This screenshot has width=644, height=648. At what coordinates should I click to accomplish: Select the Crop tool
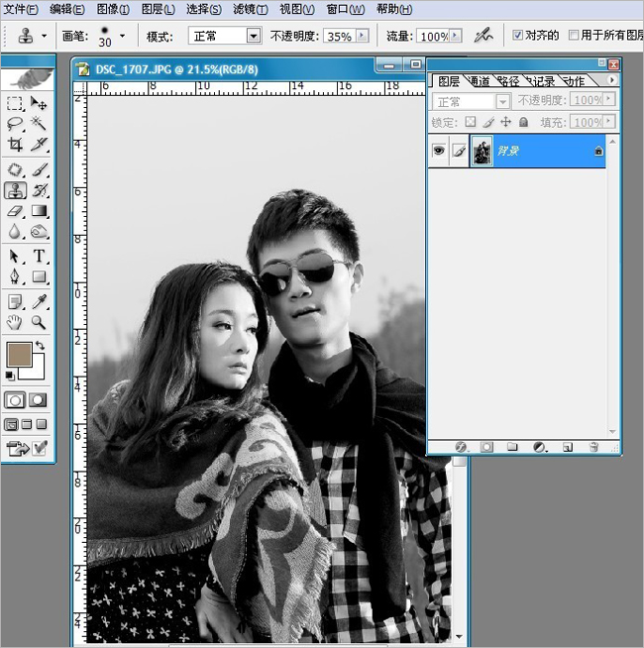click(x=15, y=145)
